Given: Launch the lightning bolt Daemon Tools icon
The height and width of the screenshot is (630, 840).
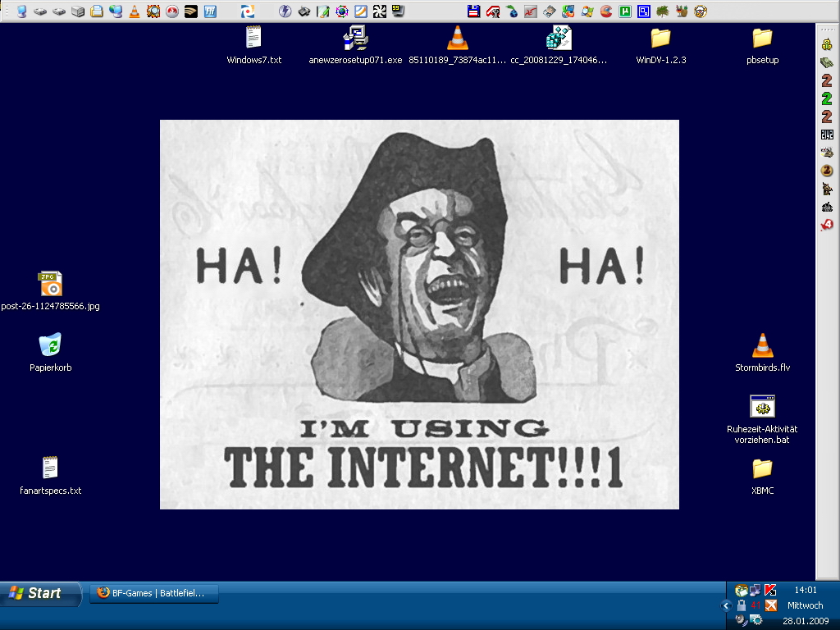Looking at the screenshot, I should 285,11.
